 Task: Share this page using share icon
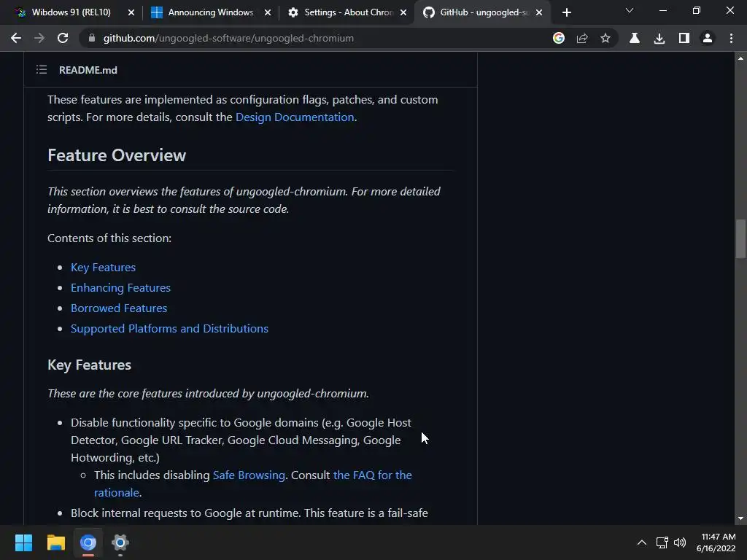click(x=582, y=38)
